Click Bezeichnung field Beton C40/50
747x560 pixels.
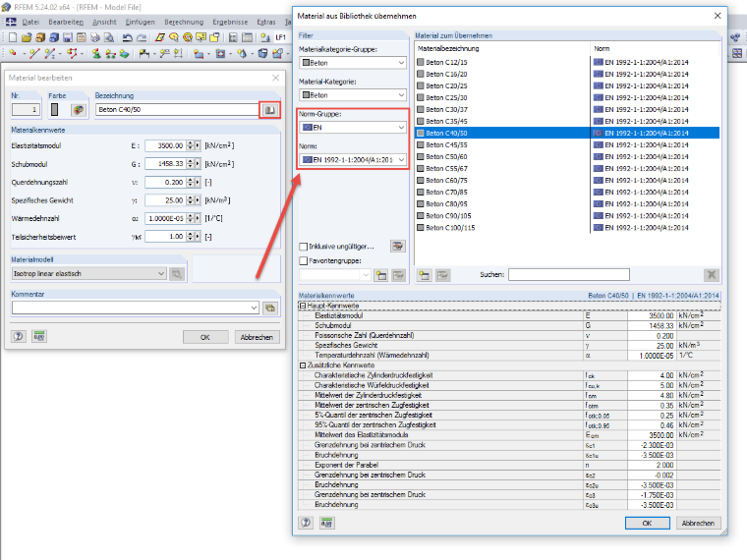tap(177, 110)
